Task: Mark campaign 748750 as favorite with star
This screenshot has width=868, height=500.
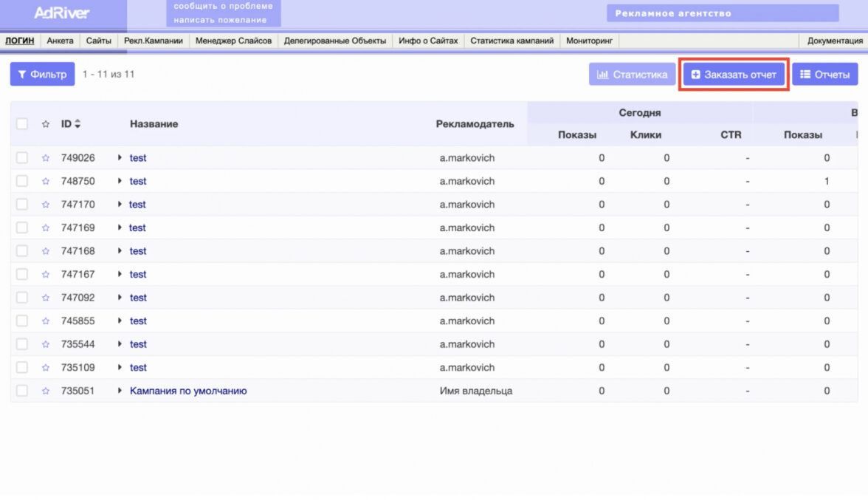Action: (x=46, y=181)
